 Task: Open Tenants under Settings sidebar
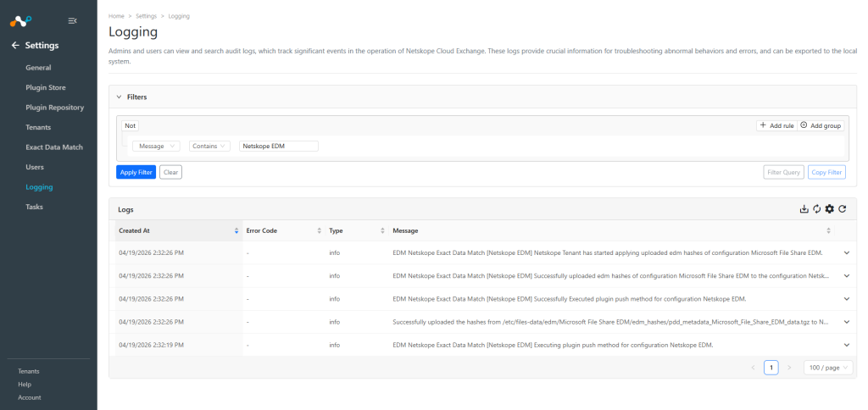coord(38,127)
